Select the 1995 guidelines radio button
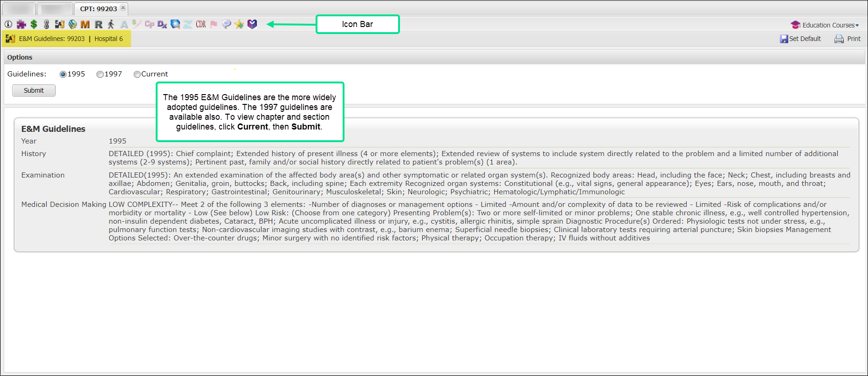The height and width of the screenshot is (376, 868). click(63, 75)
